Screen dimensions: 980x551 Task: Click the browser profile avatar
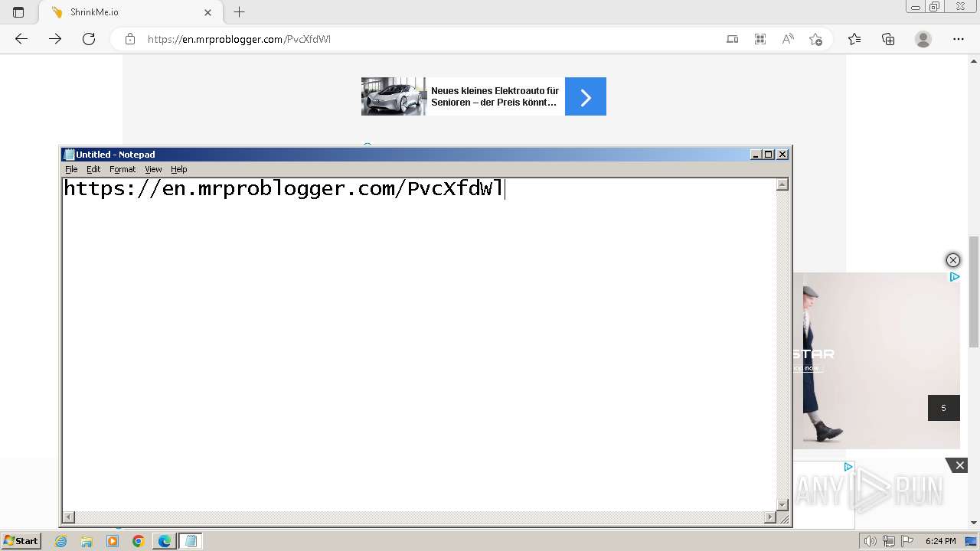click(923, 39)
